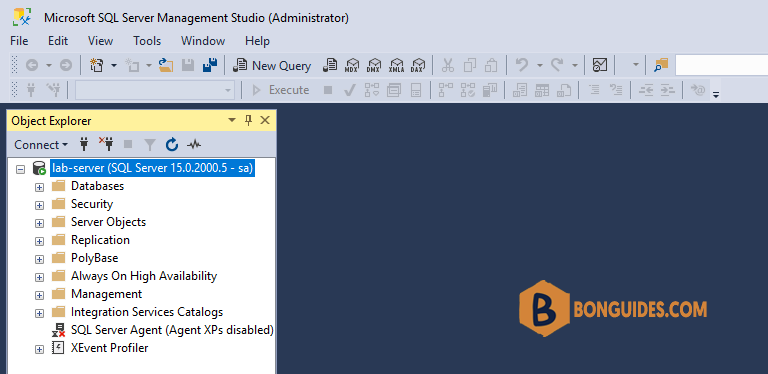Expand the Security folder node
This screenshot has height=374, width=768.
tap(39, 205)
